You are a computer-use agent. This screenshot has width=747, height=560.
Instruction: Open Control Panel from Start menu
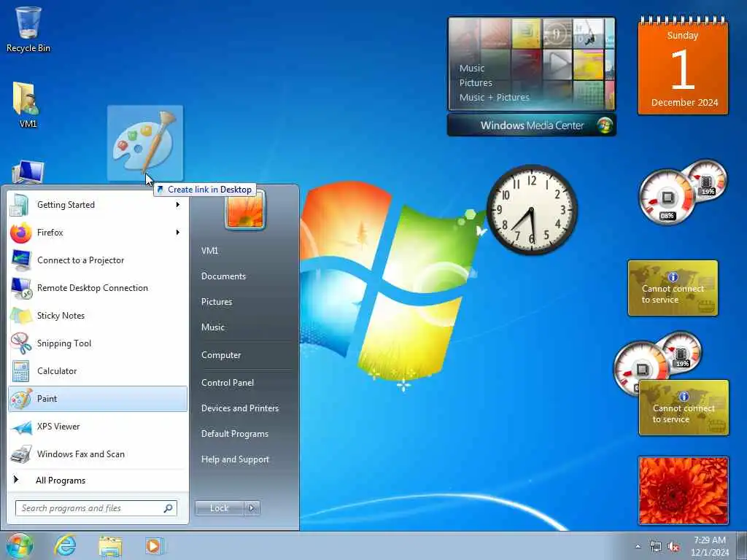point(228,383)
